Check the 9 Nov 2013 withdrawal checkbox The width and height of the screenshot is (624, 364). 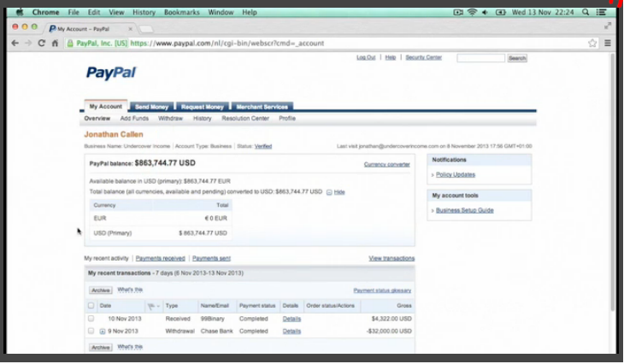(x=91, y=331)
